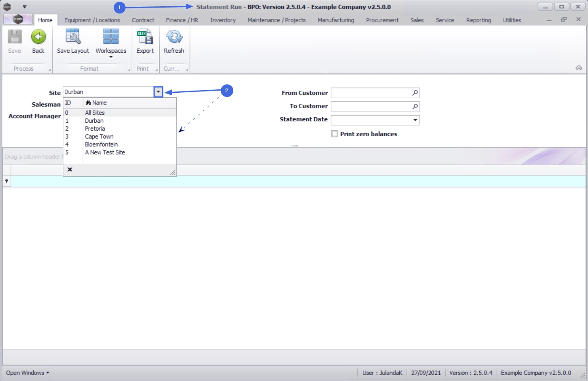Viewport: 588px width, 381px height.
Task: Click the From Customer search magnifier icon
Action: tap(415, 93)
